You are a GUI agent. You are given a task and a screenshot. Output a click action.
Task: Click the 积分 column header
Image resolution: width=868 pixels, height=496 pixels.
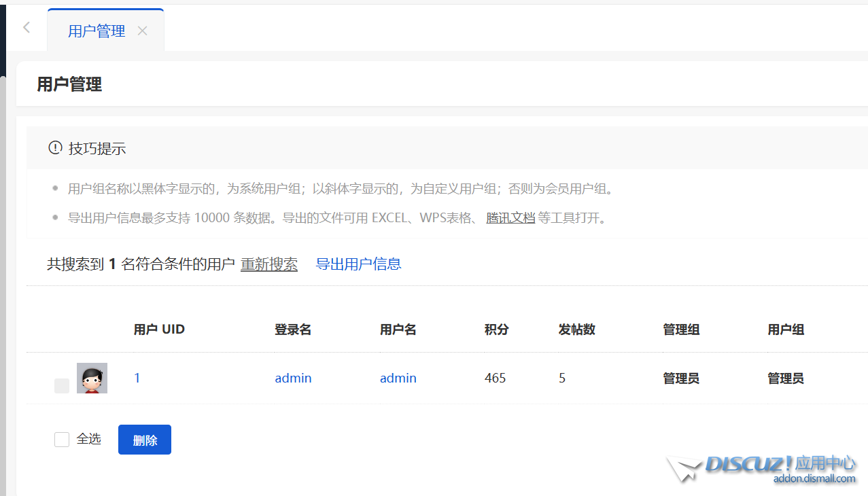(496, 330)
